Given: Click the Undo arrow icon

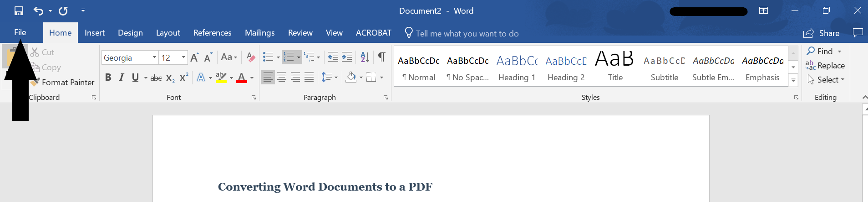Looking at the screenshot, I should coord(38,11).
